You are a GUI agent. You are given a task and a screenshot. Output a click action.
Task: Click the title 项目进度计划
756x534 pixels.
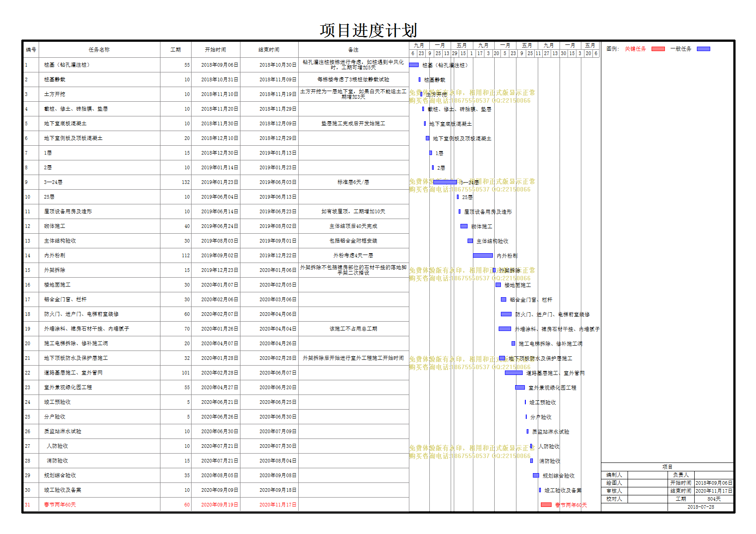click(x=368, y=31)
